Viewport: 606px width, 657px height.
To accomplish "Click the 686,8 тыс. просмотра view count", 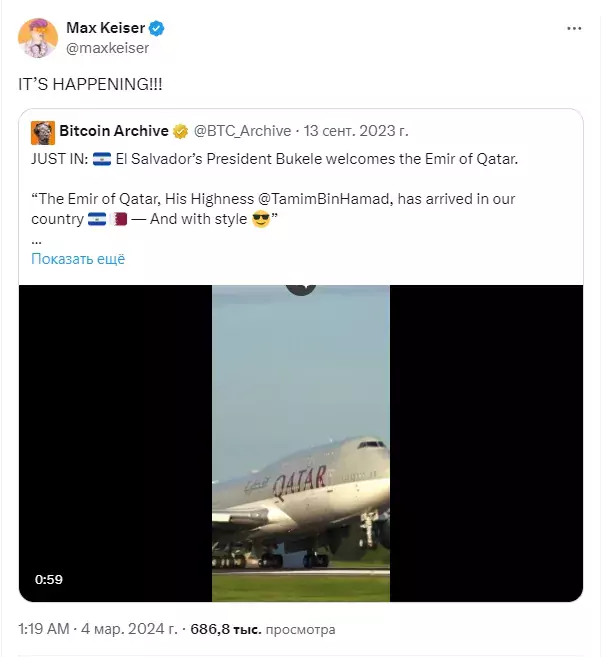I will [x=263, y=629].
